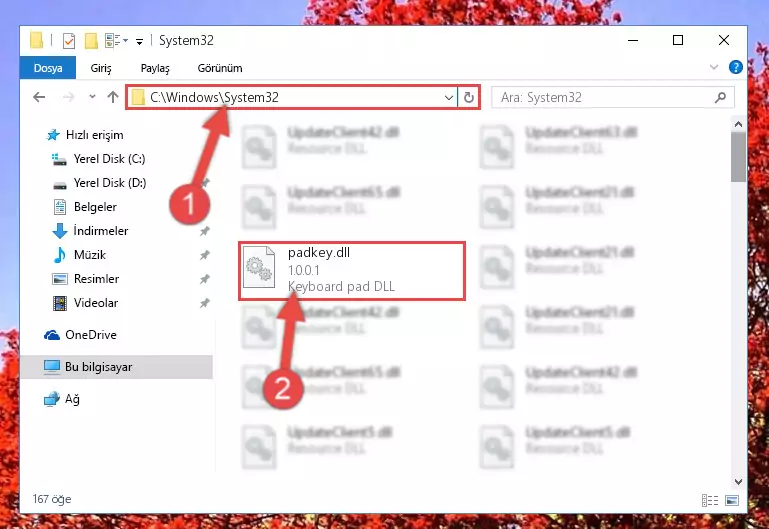Switch to large icons view via status bar
769x529 pixels.
click(x=732, y=501)
